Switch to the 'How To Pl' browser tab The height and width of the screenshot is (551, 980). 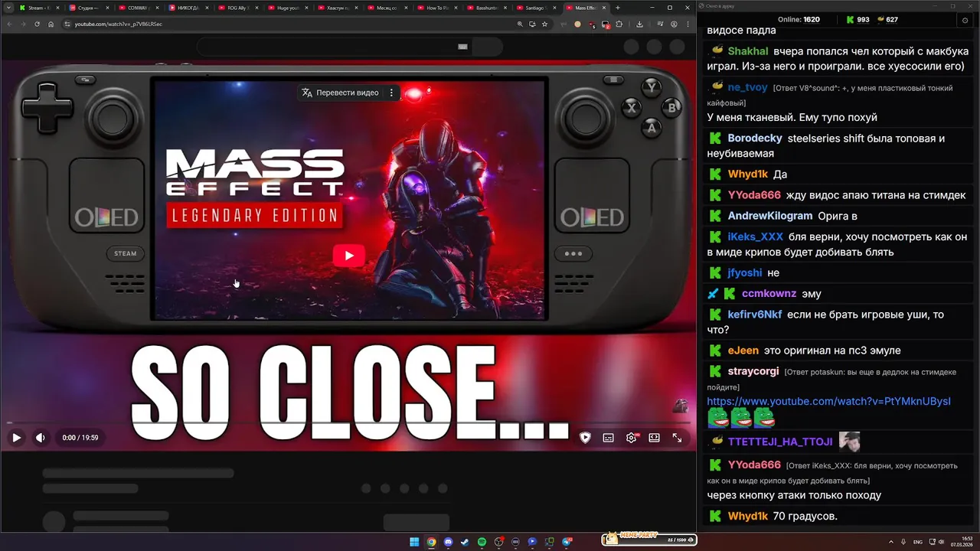[436, 8]
